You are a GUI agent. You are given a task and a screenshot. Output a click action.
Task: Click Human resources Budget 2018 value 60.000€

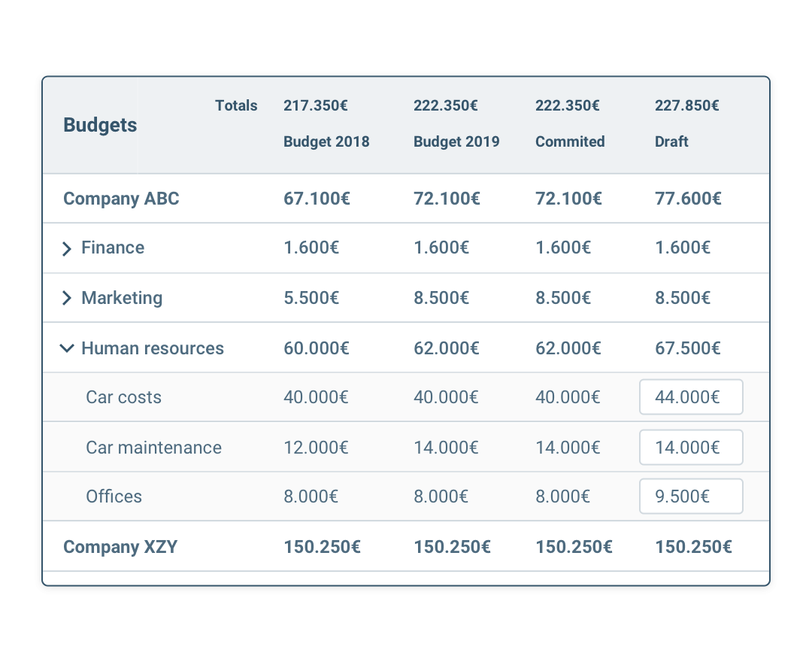tap(317, 348)
